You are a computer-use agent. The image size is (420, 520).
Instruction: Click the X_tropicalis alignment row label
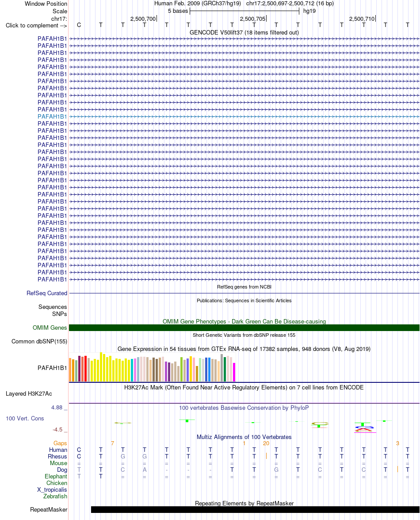[52, 489]
